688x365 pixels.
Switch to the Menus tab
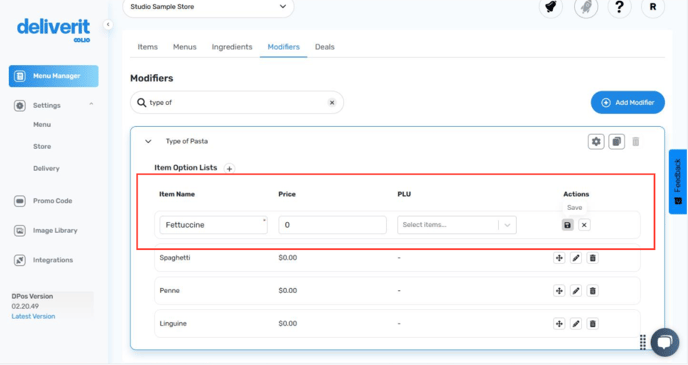click(x=185, y=47)
